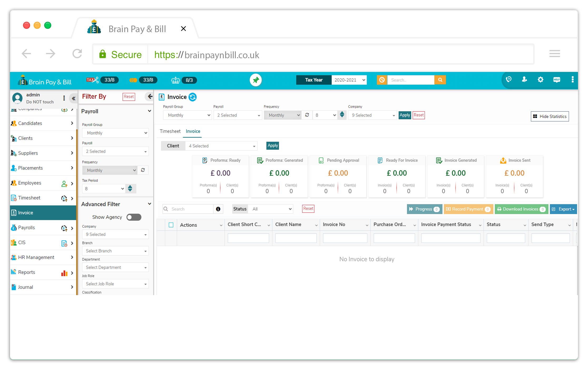
Task: Open the Export dropdown button
Action: click(563, 209)
